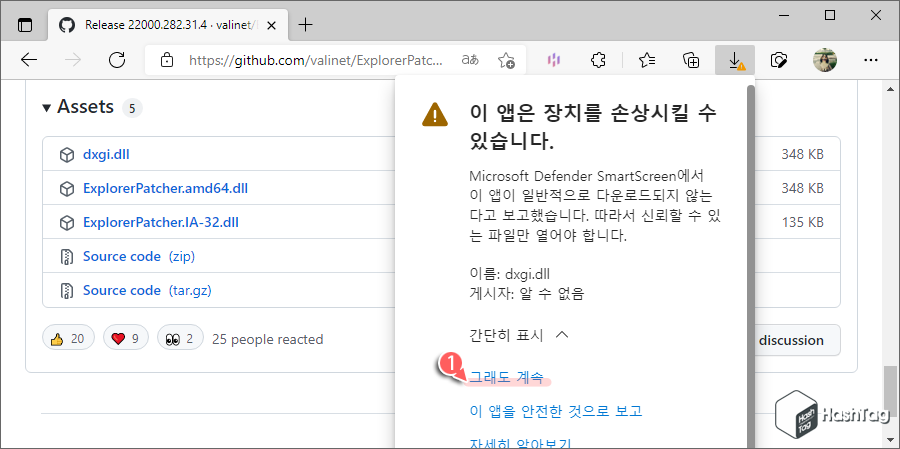Screen dimensions: 900x449
Task: Click the address bar URL
Action: pyautogui.click(x=316, y=60)
